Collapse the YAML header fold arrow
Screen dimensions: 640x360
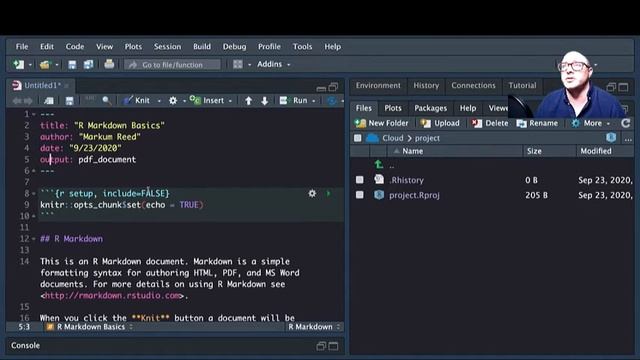click(34, 114)
